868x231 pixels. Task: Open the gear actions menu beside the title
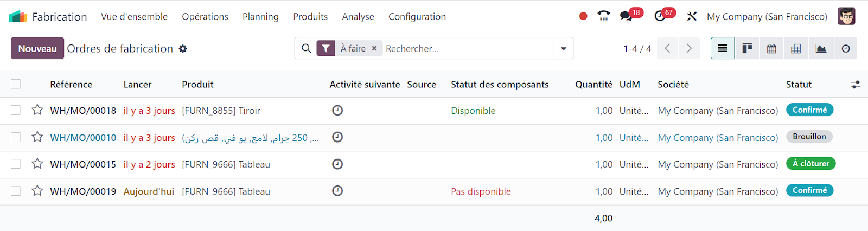183,48
